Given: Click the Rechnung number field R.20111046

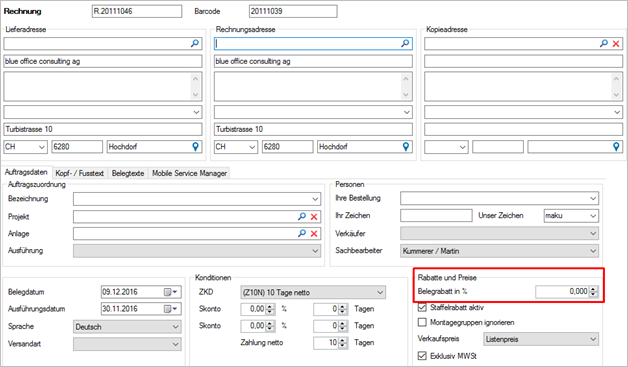Looking at the screenshot, I should 137,11.
